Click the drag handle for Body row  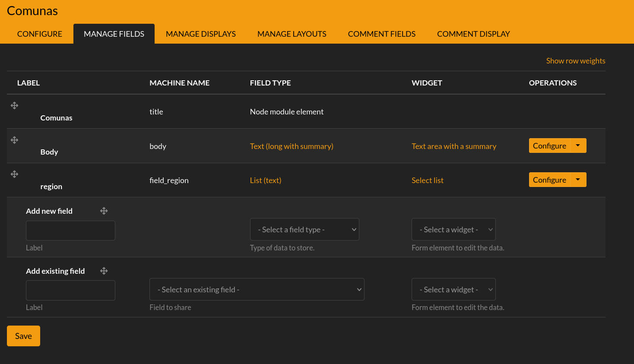pyautogui.click(x=14, y=140)
